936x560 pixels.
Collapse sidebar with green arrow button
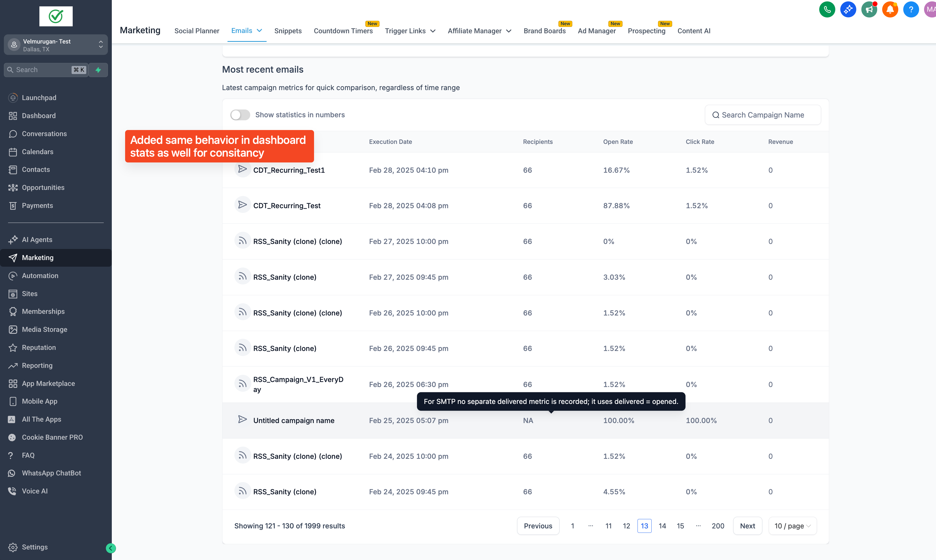(111, 548)
